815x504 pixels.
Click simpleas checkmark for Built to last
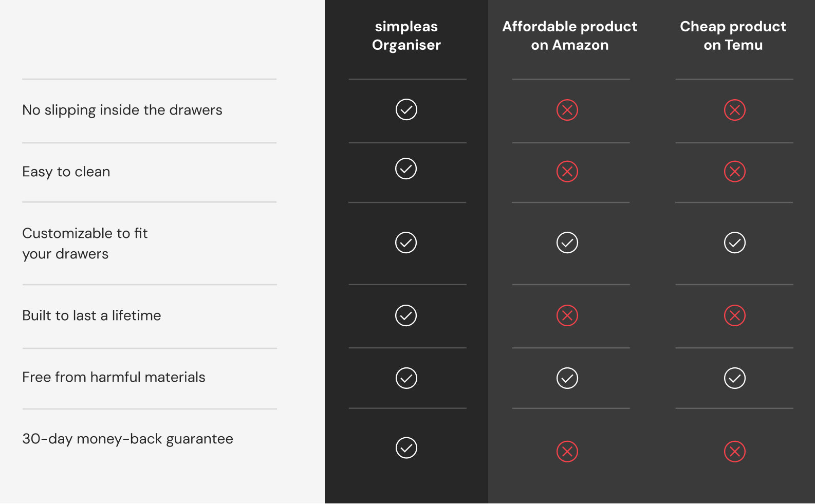(x=406, y=315)
